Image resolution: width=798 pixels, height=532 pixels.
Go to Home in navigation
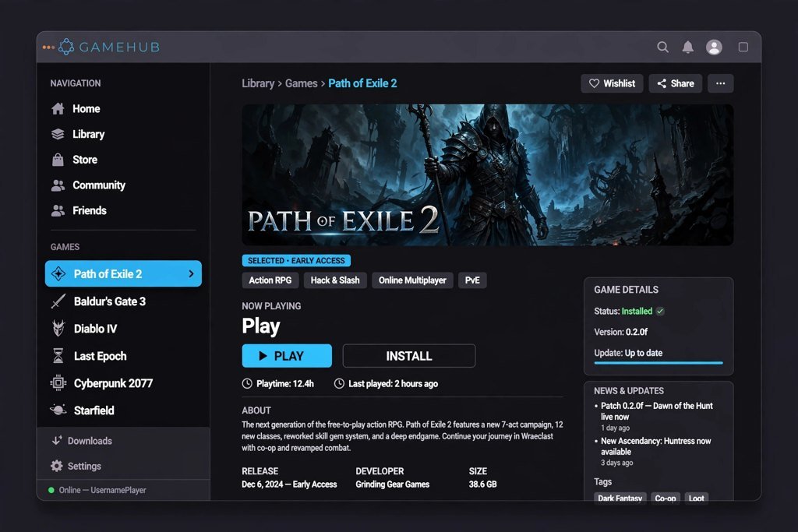tap(86, 109)
